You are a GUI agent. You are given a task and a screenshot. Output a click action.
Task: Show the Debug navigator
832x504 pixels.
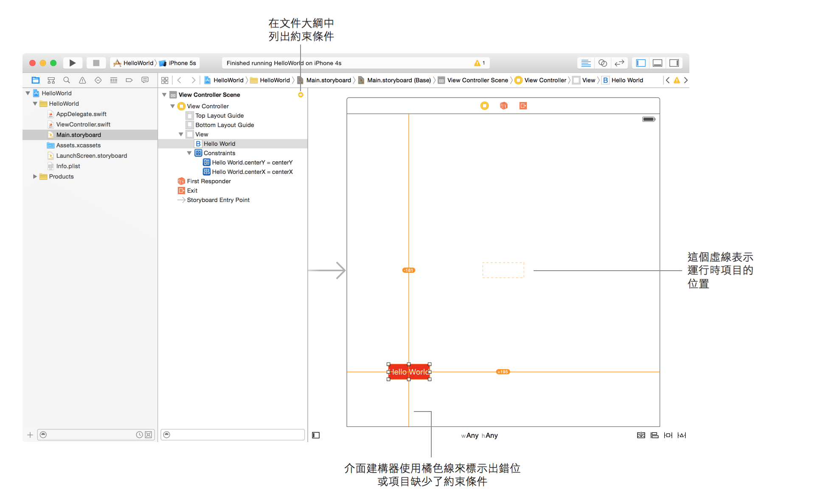tap(114, 80)
